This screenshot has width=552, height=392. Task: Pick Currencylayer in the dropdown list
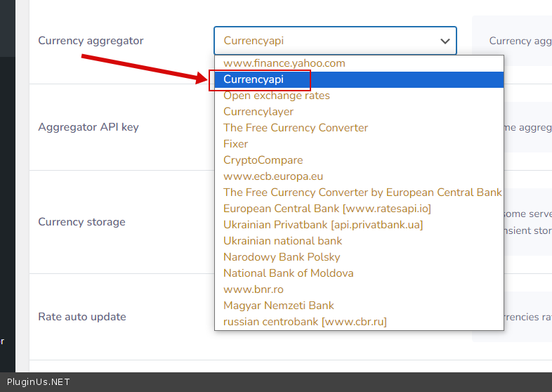pos(258,112)
